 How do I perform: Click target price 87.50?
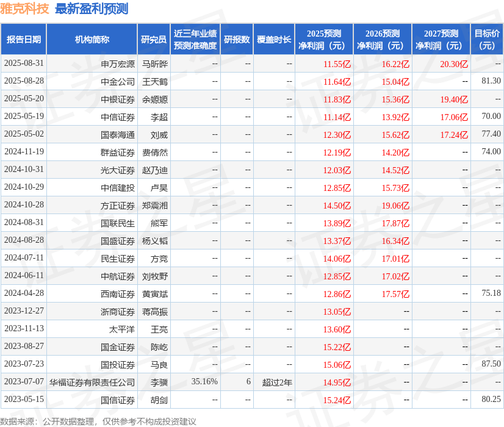click(x=491, y=364)
